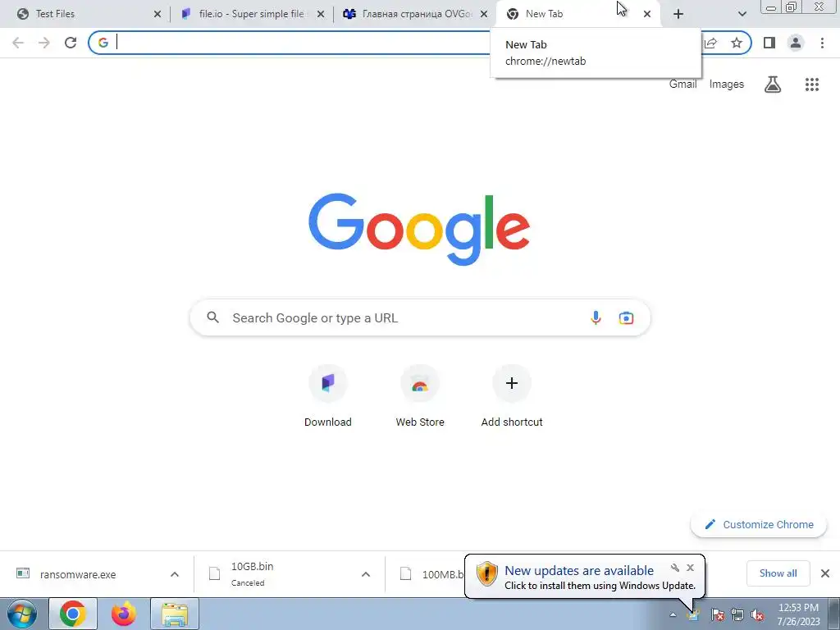This screenshot has width=840, height=630.
Task: Click the muted volume tray icon
Action: coord(757,615)
